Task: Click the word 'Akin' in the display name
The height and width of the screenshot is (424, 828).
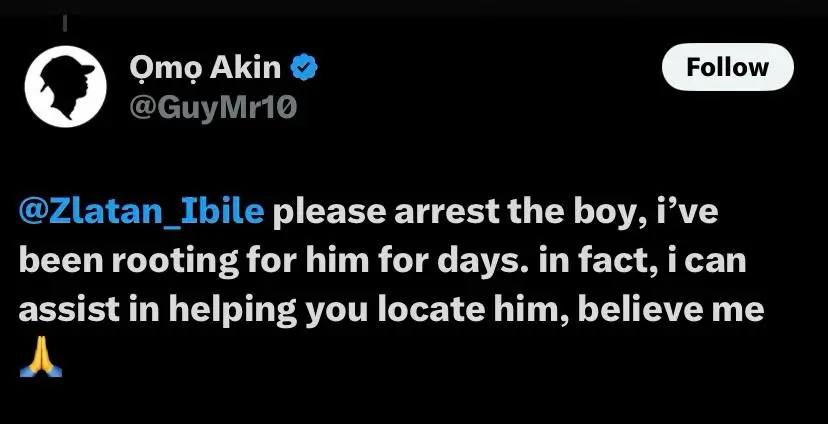Action: 245,68
